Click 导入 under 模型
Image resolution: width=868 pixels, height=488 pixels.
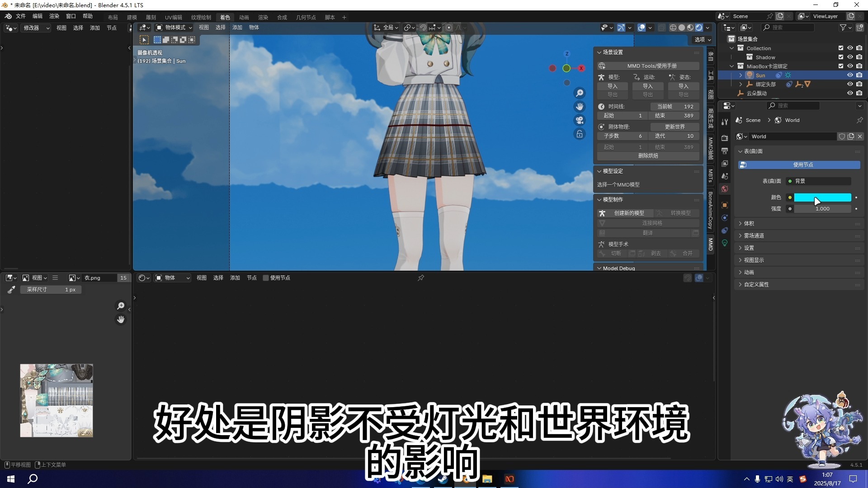pyautogui.click(x=612, y=86)
